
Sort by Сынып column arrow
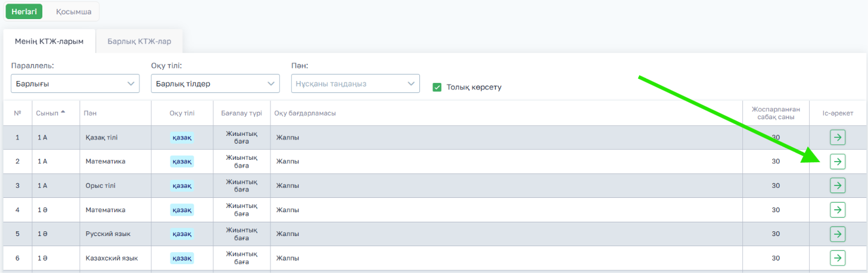[63, 113]
